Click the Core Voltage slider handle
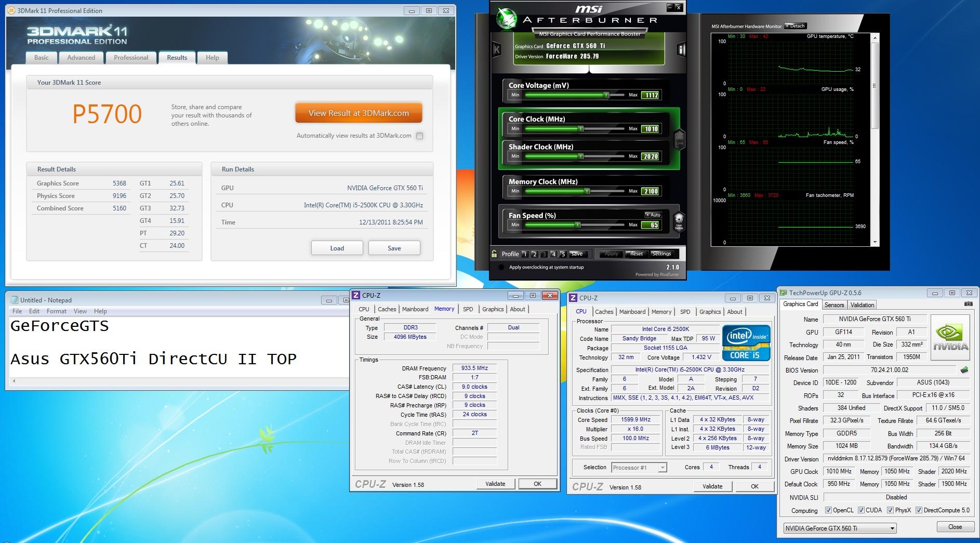Image resolution: width=980 pixels, height=543 pixels. (x=606, y=95)
